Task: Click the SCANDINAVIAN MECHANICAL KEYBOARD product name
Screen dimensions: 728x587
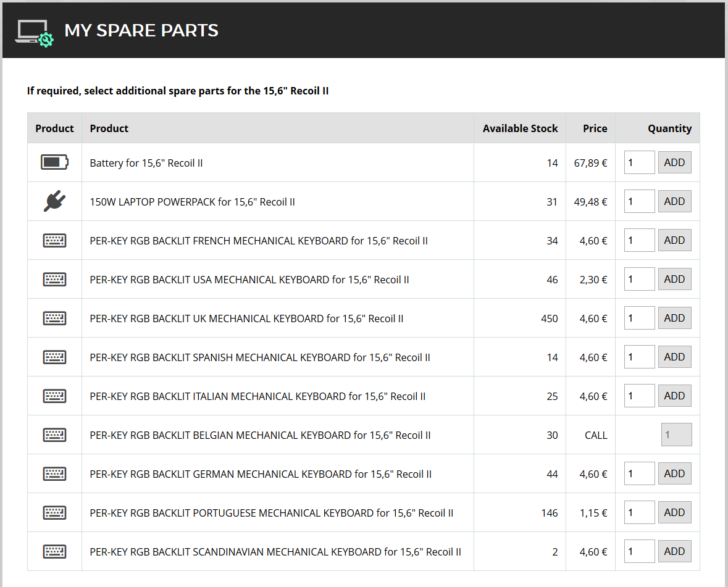Action: tap(275, 552)
